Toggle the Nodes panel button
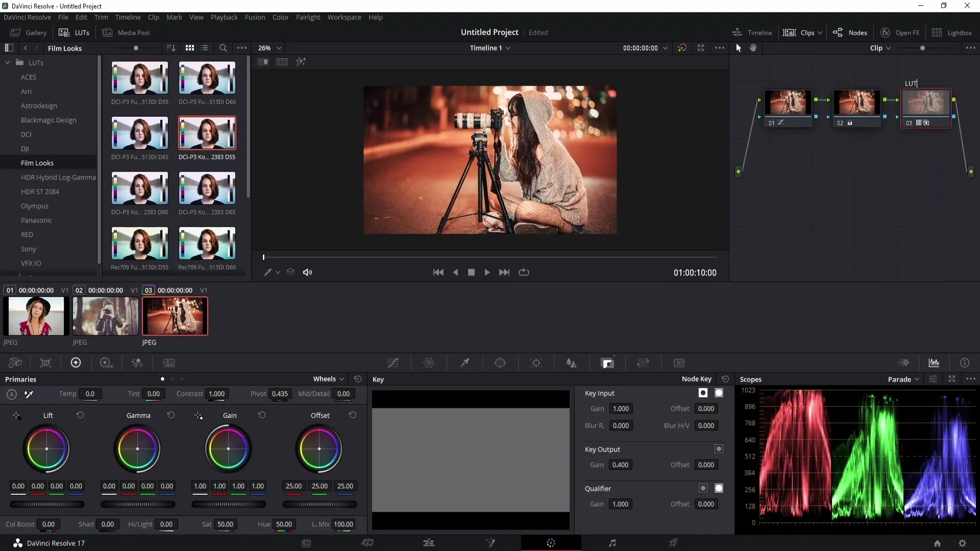This screenshot has width=980, height=551. point(850,33)
